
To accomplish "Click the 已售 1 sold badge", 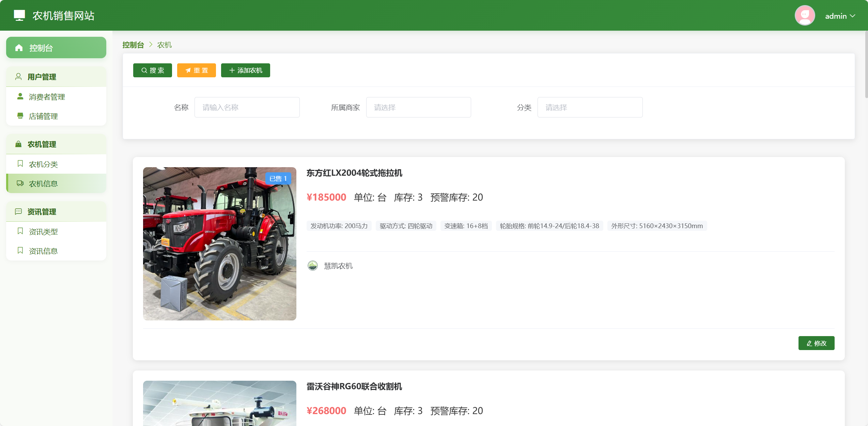I will coord(278,178).
